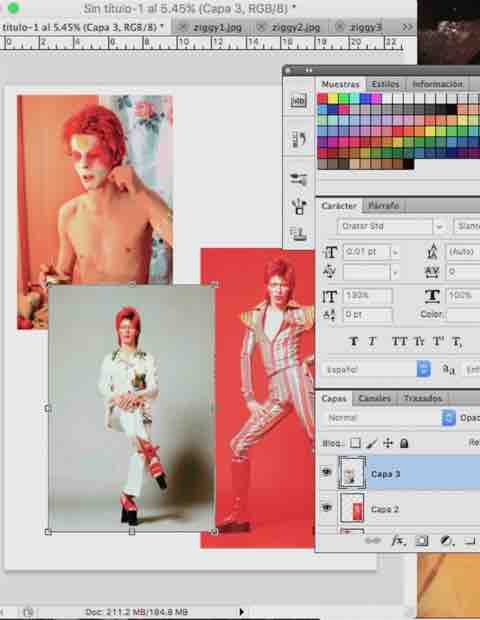Toggle faux bold text style
Viewport: 480px width, 620px height.
354,341
